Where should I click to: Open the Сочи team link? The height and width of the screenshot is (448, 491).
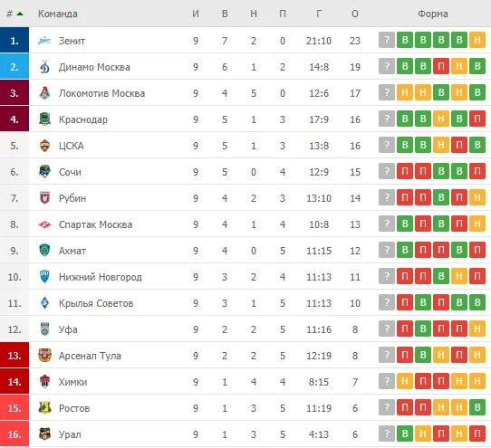point(70,172)
